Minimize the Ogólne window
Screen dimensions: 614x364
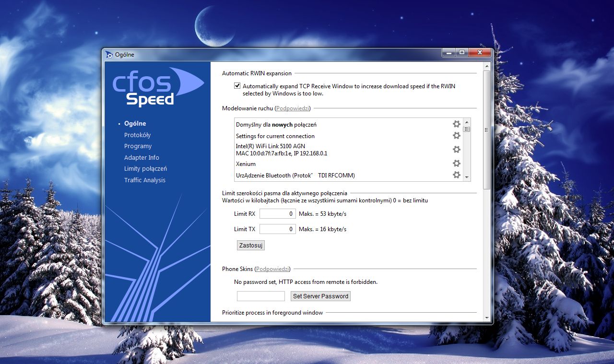pyautogui.click(x=449, y=52)
